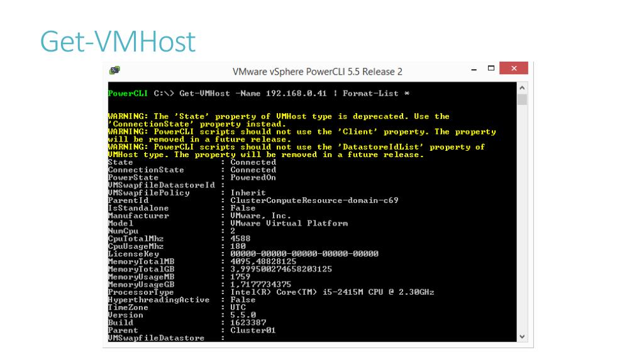
Task: Click the Version value 5.5.0
Action: click(243, 315)
